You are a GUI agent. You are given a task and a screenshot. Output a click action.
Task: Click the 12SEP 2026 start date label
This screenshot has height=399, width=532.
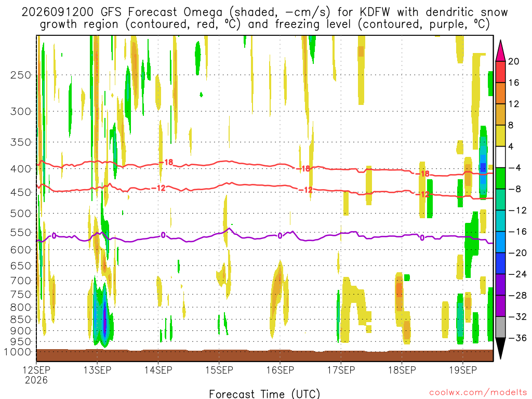pos(36,375)
